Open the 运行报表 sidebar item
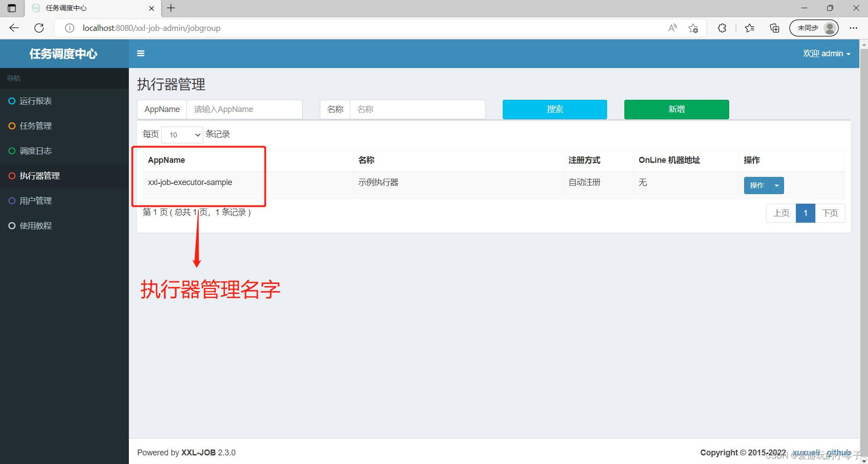The image size is (868, 464). click(x=64, y=101)
